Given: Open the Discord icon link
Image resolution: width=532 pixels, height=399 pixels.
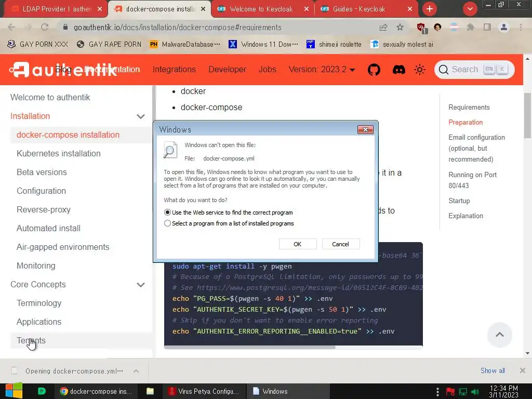Looking at the screenshot, I should tap(398, 70).
